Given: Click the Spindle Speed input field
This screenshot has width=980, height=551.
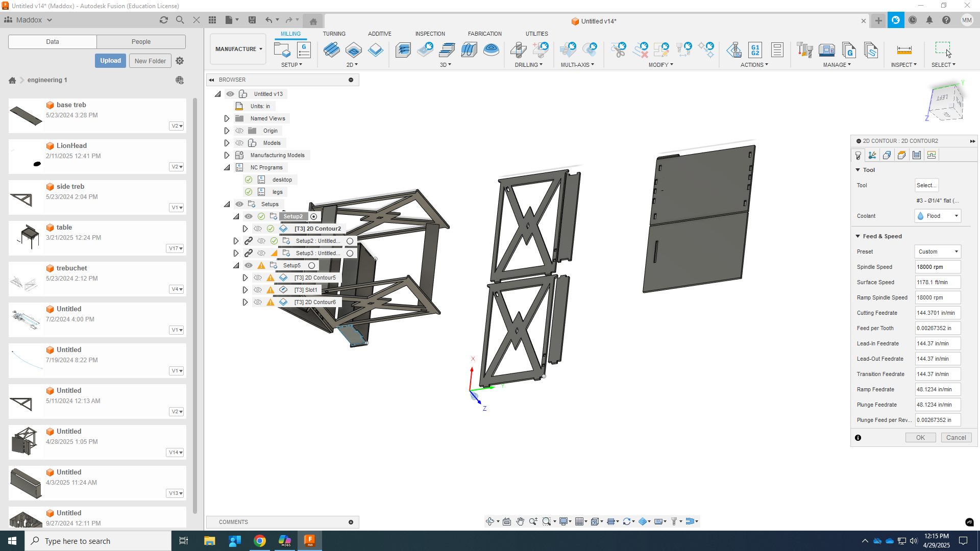Looking at the screenshot, I should click(x=938, y=267).
